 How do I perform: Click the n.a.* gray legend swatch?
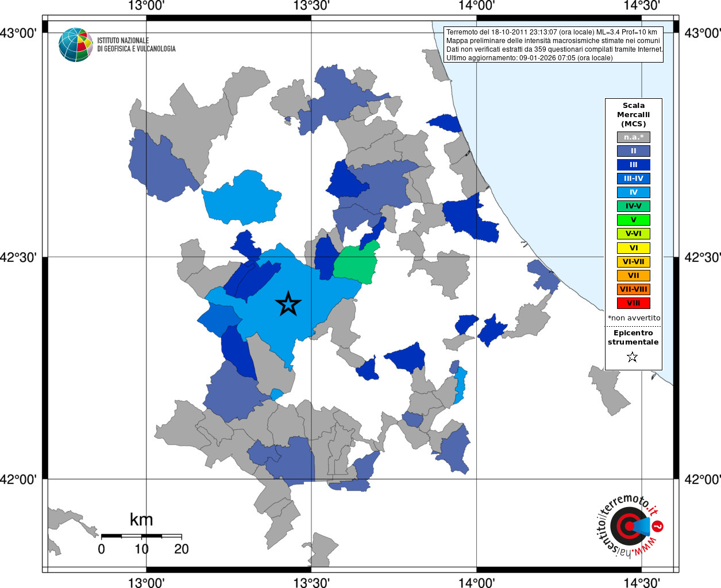[634, 137]
